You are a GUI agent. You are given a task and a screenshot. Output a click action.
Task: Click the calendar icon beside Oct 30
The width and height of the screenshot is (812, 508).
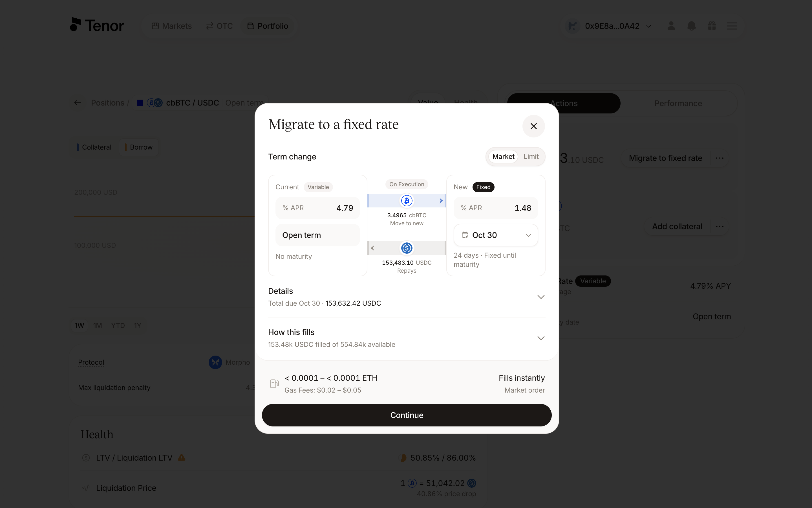(465, 235)
